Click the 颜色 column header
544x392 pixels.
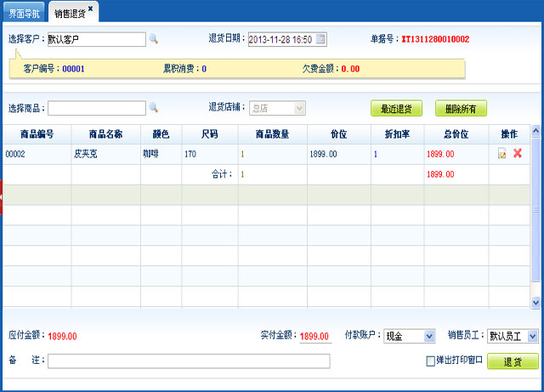[x=161, y=134]
